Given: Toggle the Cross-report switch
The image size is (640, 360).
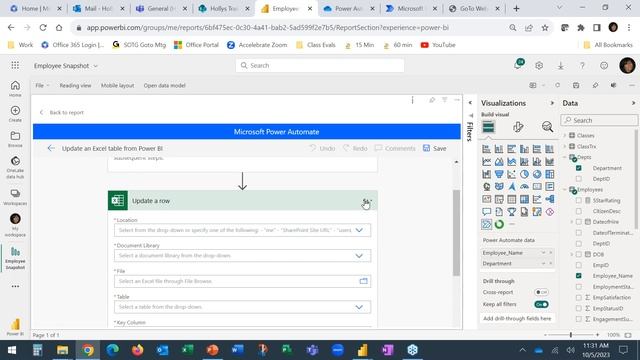Looking at the screenshot, I should (x=541, y=292).
